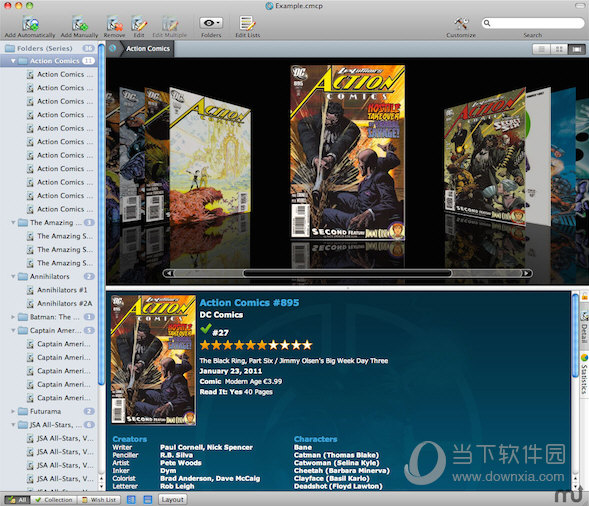Click the Add Manually toolbar icon
The height and width of the screenshot is (506, 589).
point(80,24)
